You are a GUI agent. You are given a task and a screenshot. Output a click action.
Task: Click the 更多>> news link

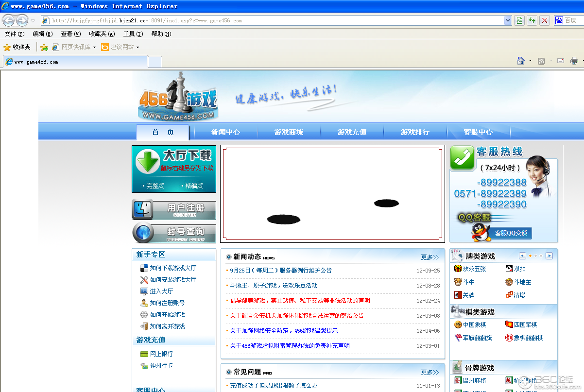coord(429,257)
